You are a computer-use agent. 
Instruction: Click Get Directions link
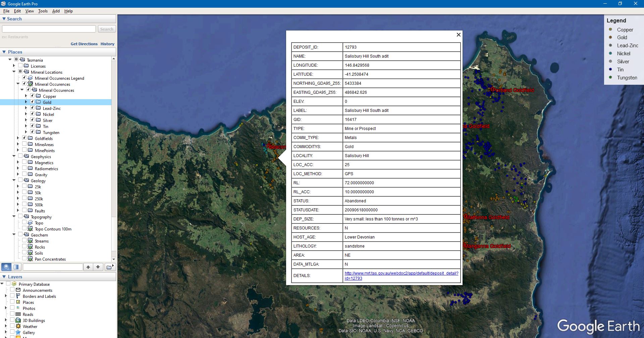click(84, 44)
